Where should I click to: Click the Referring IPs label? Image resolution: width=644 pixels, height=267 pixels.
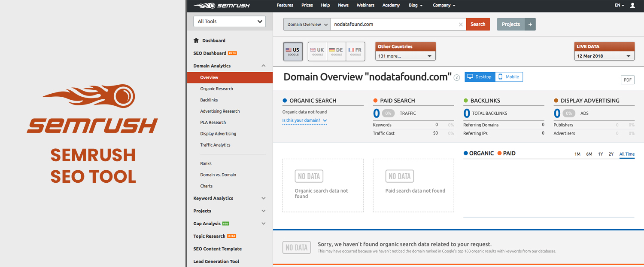coord(475,133)
